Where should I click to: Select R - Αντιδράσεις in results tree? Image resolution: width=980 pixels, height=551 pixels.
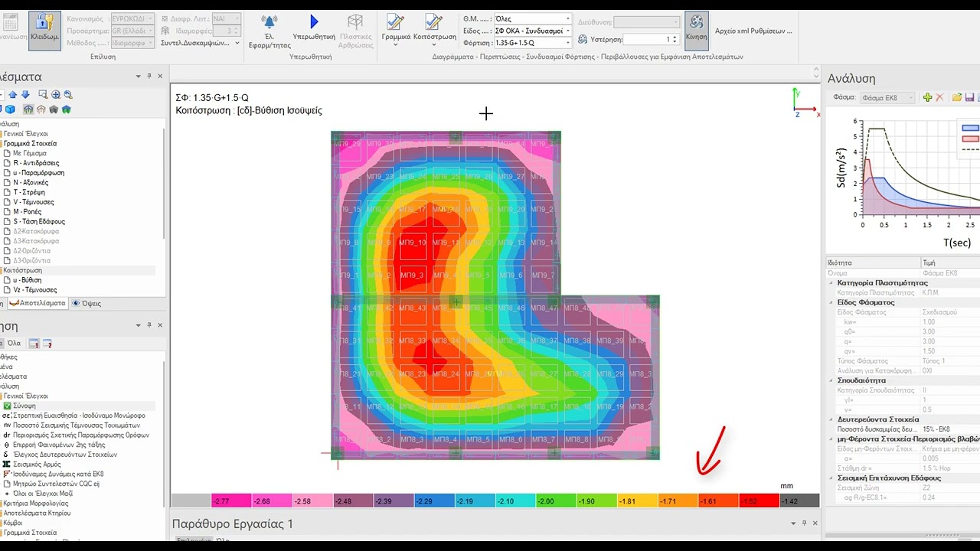point(36,163)
